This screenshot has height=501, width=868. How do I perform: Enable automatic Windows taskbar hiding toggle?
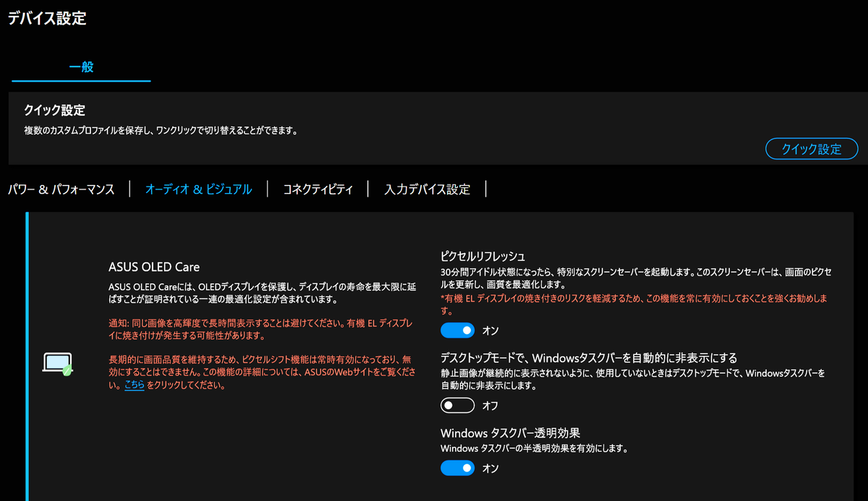point(457,405)
